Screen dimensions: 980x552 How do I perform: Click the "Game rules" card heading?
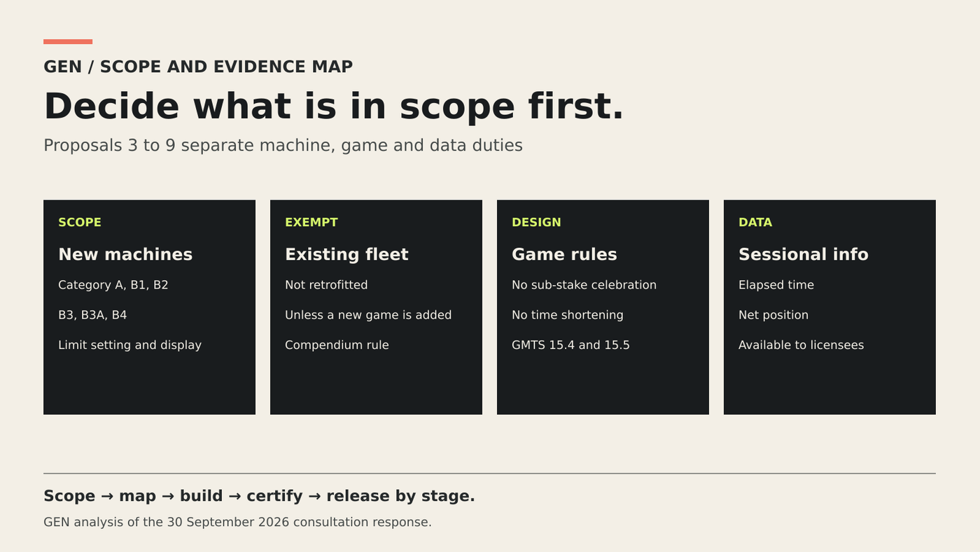[564, 254]
